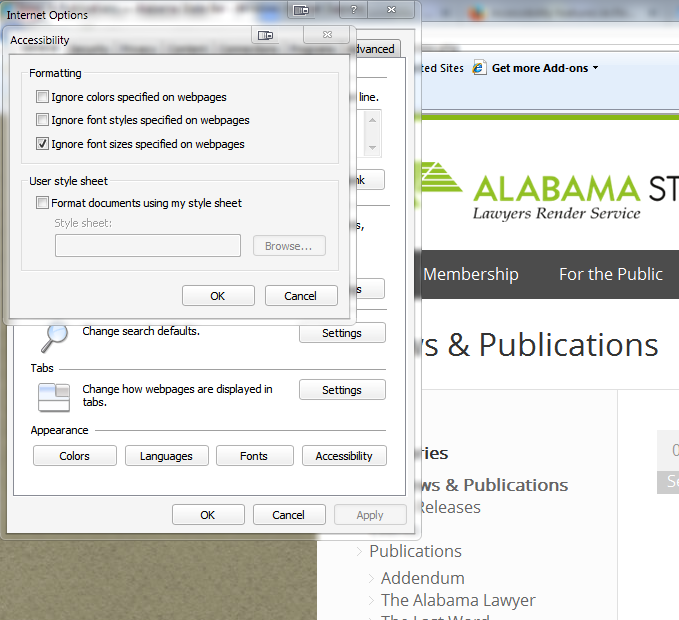This screenshot has width=679, height=620.
Task: Click the Internet Options help question mark
Action: coord(354,10)
